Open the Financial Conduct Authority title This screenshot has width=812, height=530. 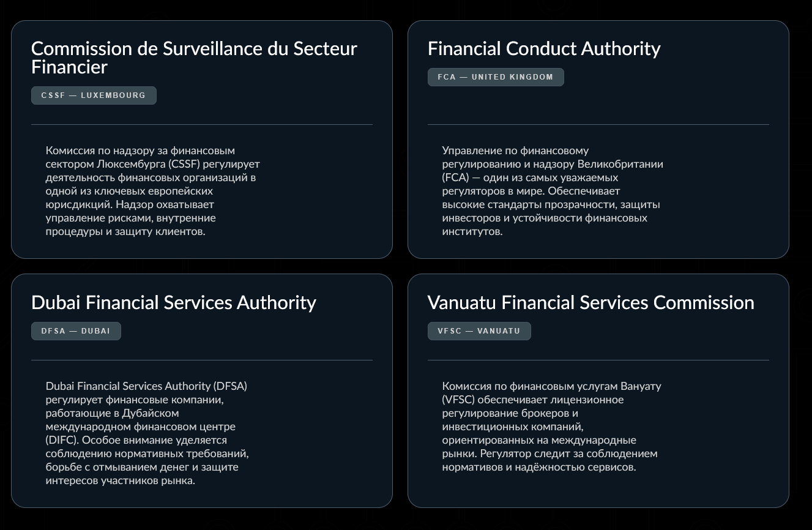point(543,48)
